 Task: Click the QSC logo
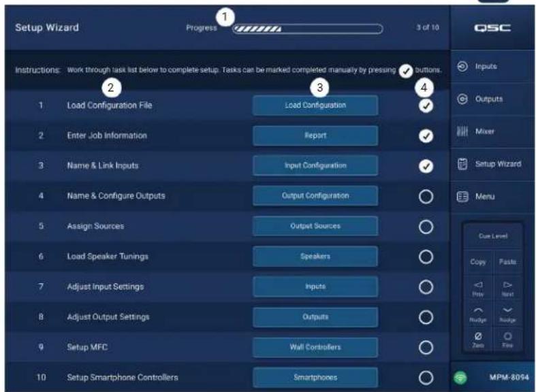tap(492, 28)
